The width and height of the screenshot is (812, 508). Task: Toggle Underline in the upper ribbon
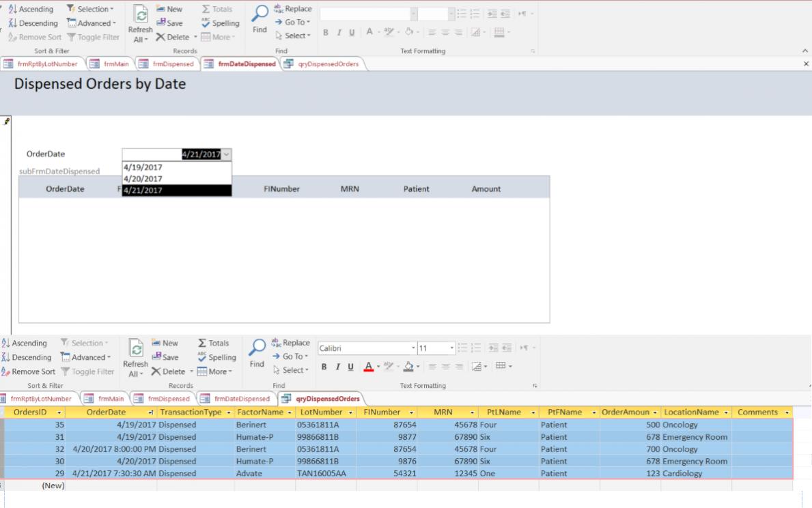(352, 32)
